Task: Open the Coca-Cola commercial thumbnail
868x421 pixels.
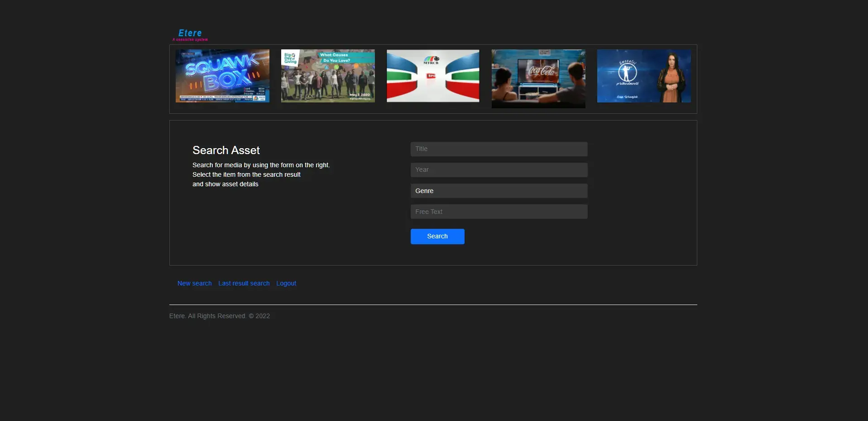Action: tap(538, 78)
